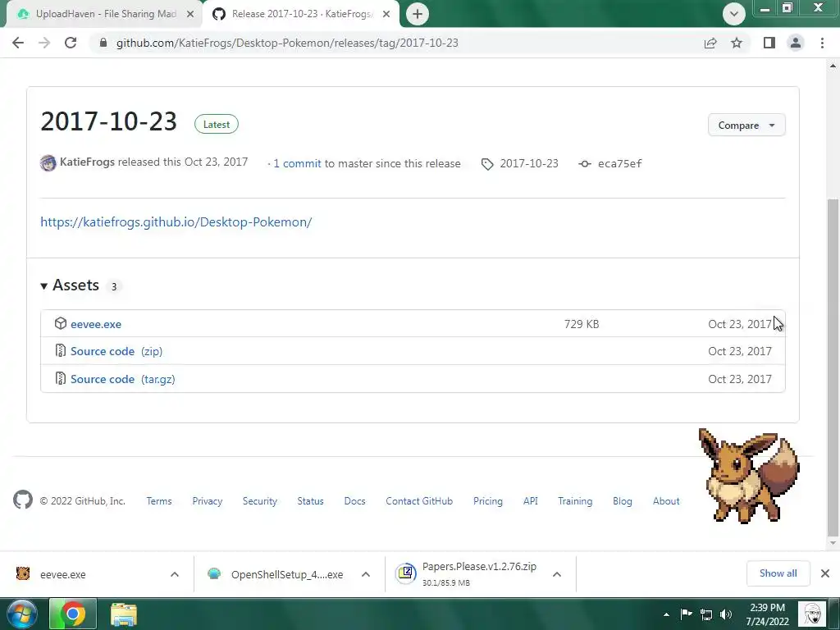Expand options arrow for Papers.Please download
The height and width of the screenshot is (630, 840).
pyautogui.click(x=557, y=574)
